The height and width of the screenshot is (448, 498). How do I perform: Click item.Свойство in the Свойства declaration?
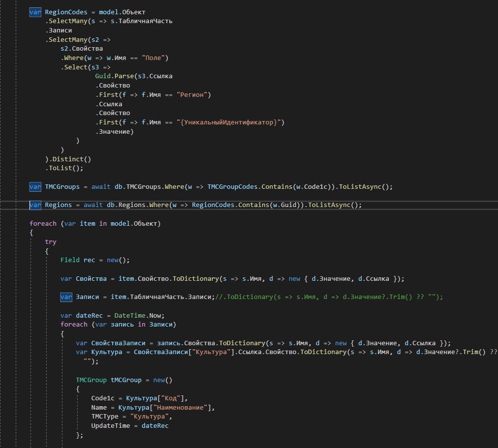click(x=144, y=279)
